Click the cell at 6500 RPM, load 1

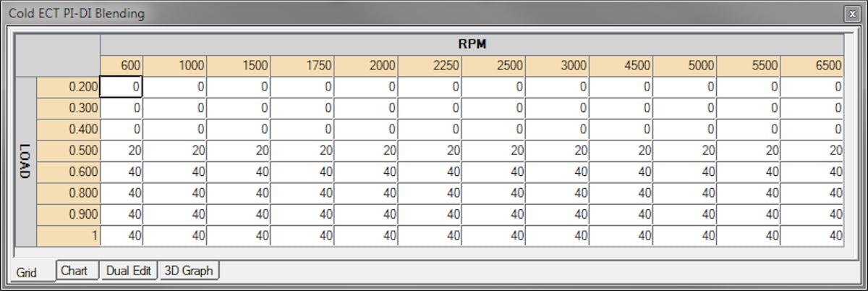812,236
